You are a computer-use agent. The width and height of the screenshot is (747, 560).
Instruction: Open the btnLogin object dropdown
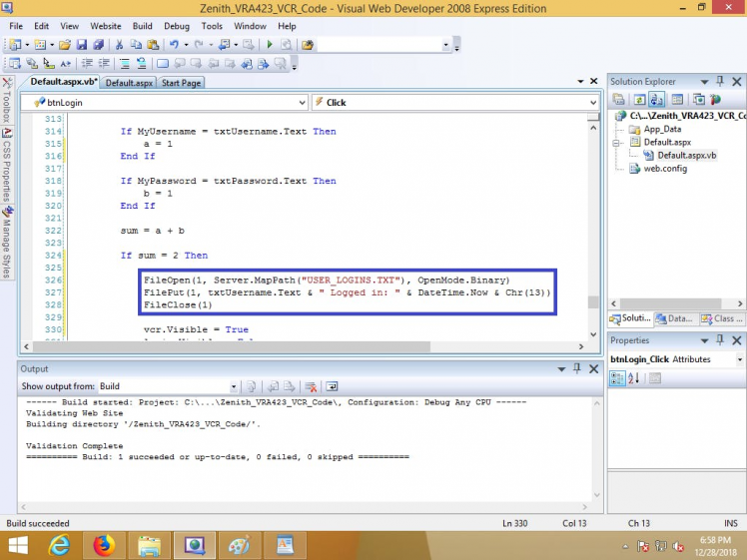[302, 102]
